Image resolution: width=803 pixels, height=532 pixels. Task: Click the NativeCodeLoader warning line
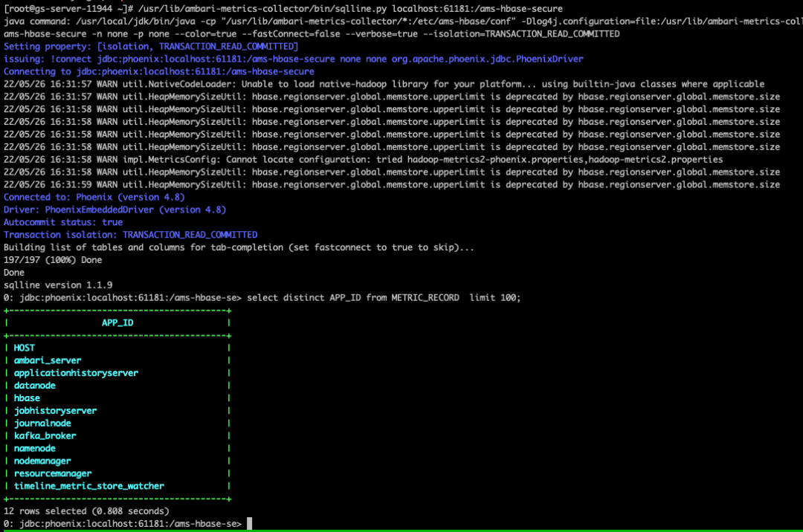click(x=384, y=84)
